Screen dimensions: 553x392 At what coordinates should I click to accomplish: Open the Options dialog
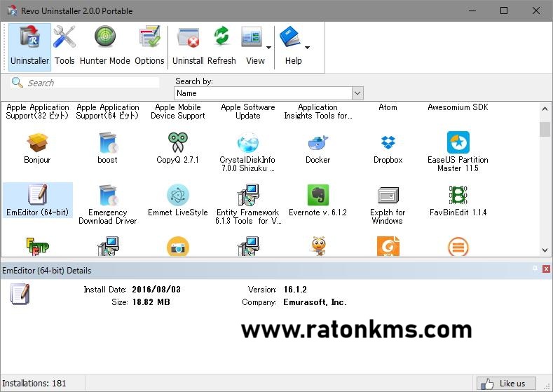click(x=149, y=46)
